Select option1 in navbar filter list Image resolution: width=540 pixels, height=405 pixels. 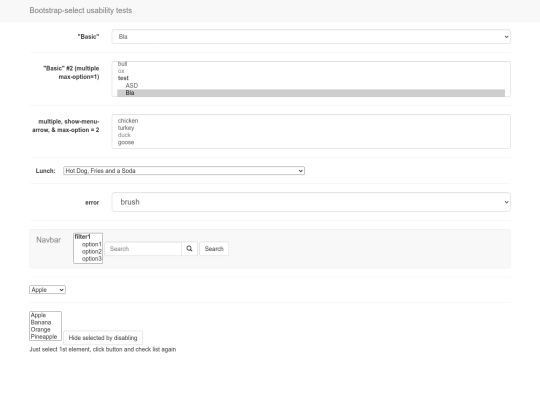[88, 244]
